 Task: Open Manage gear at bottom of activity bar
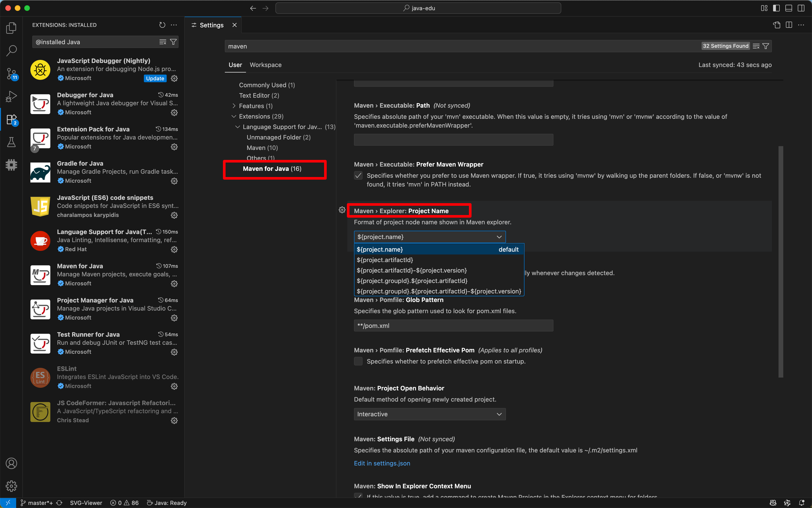click(x=11, y=486)
